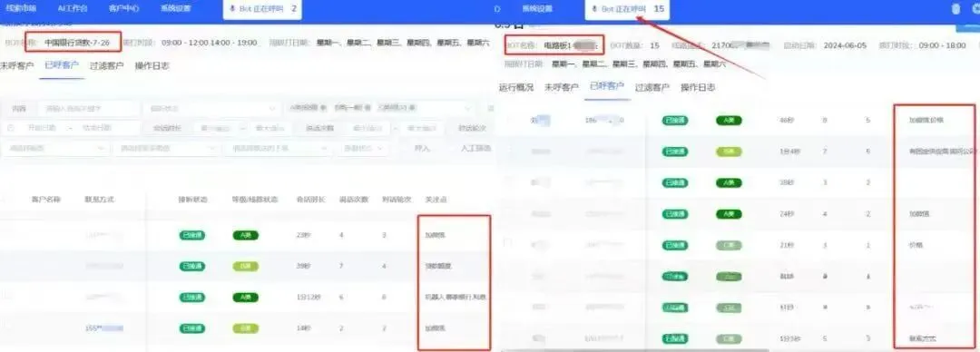Click the A类 badge in the 23秒 row
This screenshot has width=980, height=352.
pyautogui.click(x=245, y=235)
